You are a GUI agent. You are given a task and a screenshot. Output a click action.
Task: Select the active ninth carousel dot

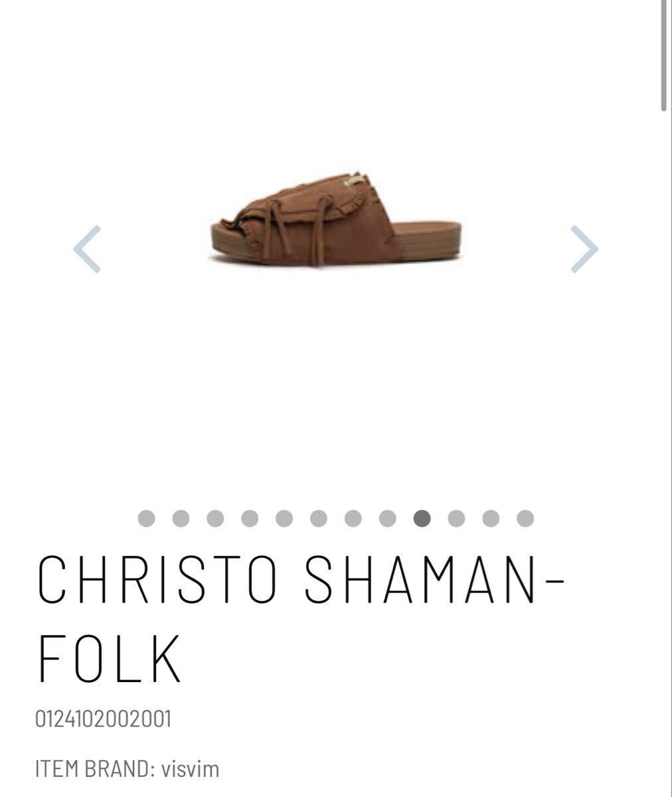(x=422, y=518)
